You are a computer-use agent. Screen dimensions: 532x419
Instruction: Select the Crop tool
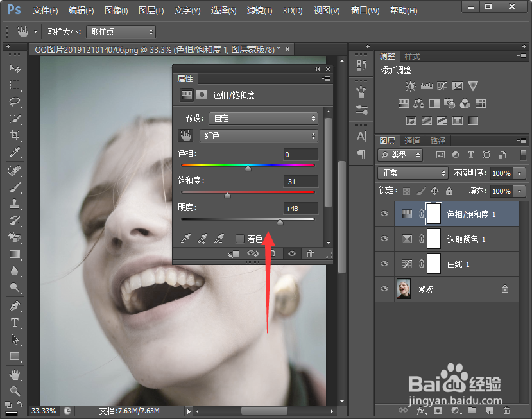(x=15, y=135)
